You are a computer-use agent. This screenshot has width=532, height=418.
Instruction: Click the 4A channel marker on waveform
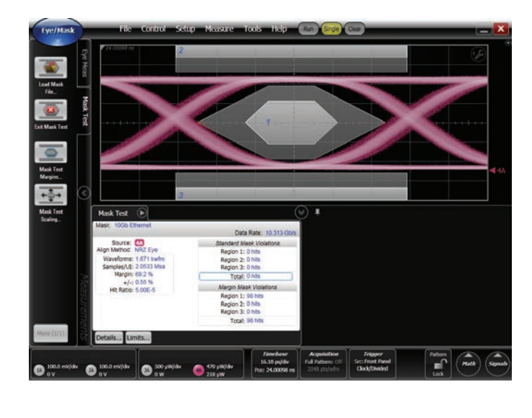[x=497, y=171]
